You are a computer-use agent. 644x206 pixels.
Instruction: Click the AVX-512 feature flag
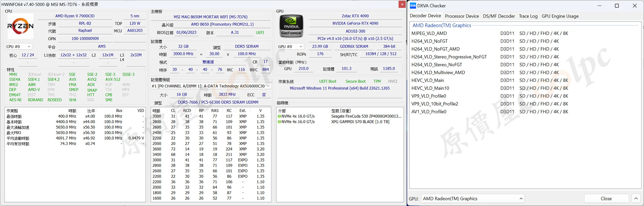113,80
